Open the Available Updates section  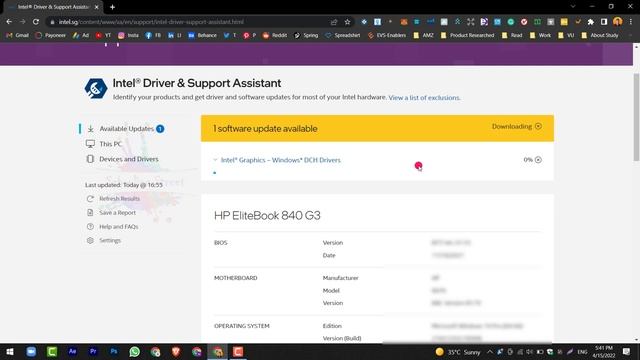[x=127, y=129]
